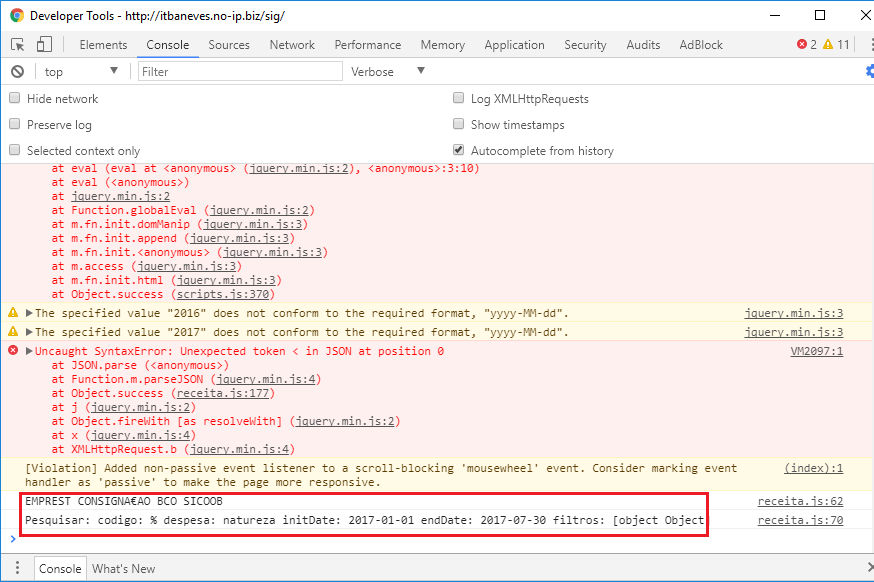The width and height of the screenshot is (874, 582).
Task: Open jquery.min.js:2 link in fireWith line
Action: [345, 421]
